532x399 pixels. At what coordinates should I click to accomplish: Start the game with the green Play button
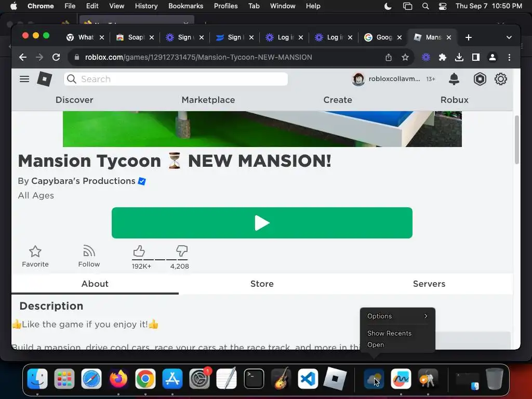(x=262, y=223)
